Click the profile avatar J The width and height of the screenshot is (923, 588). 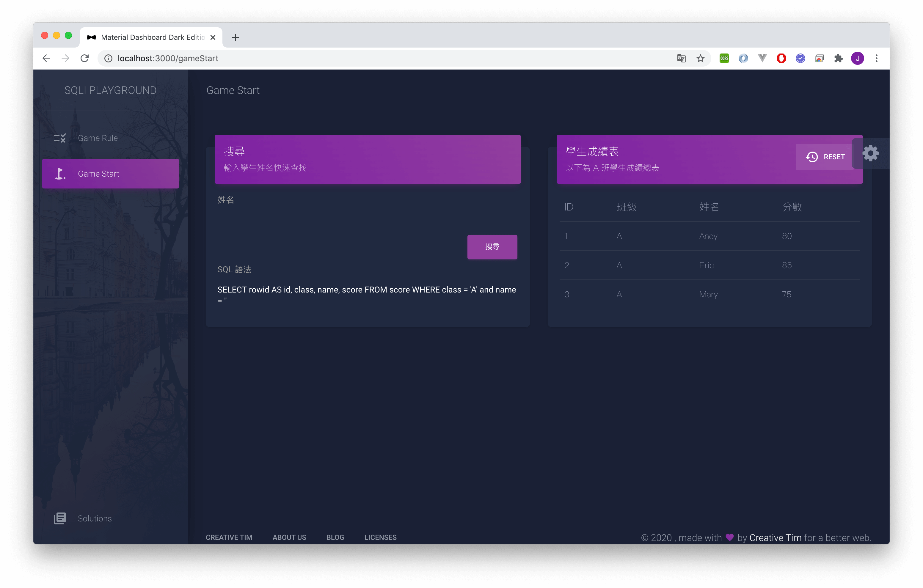coord(858,58)
